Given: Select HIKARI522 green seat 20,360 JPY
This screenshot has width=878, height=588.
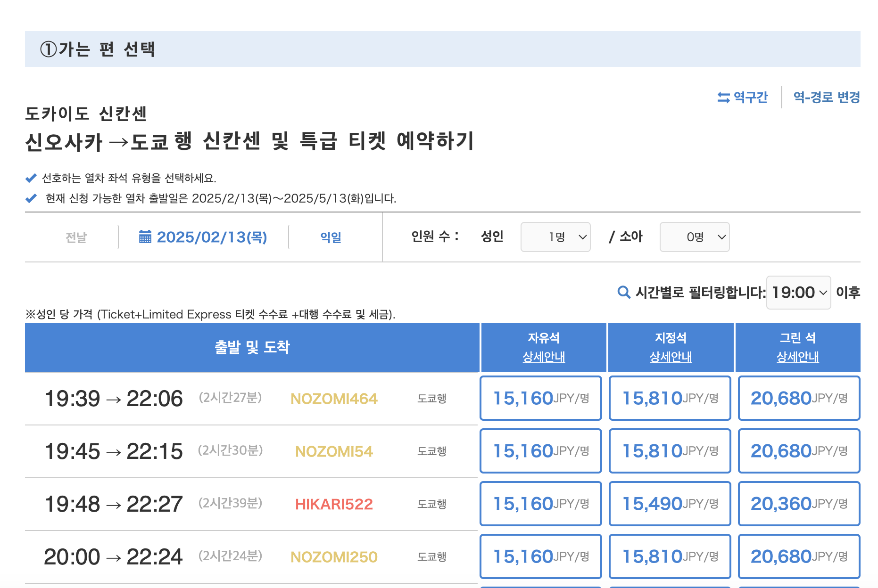Looking at the screenshot, I should 799,504.
